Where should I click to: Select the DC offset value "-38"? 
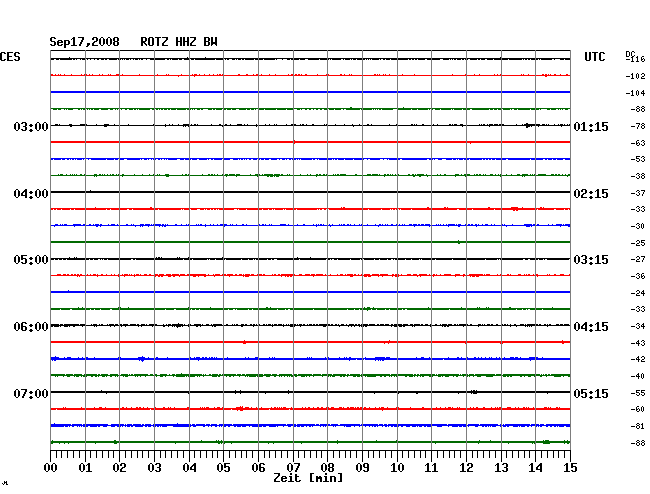point(638,176)
